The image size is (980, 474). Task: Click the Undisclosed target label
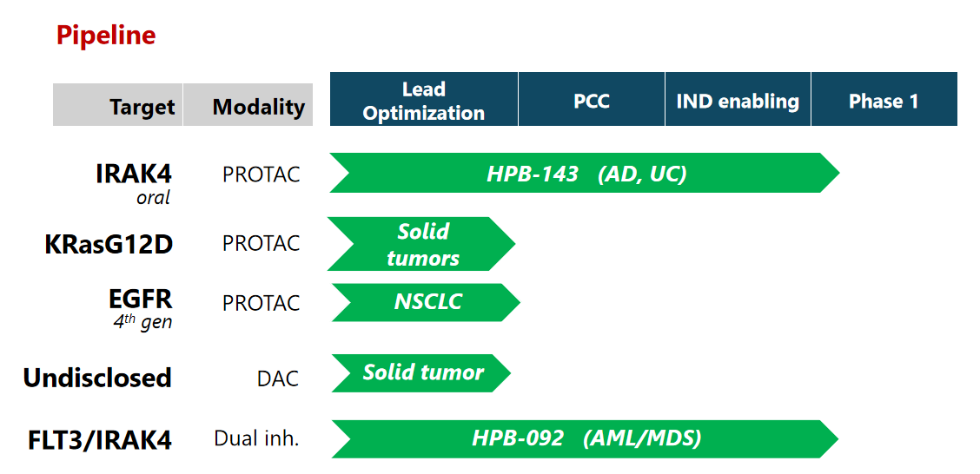(x=97, y=378)
